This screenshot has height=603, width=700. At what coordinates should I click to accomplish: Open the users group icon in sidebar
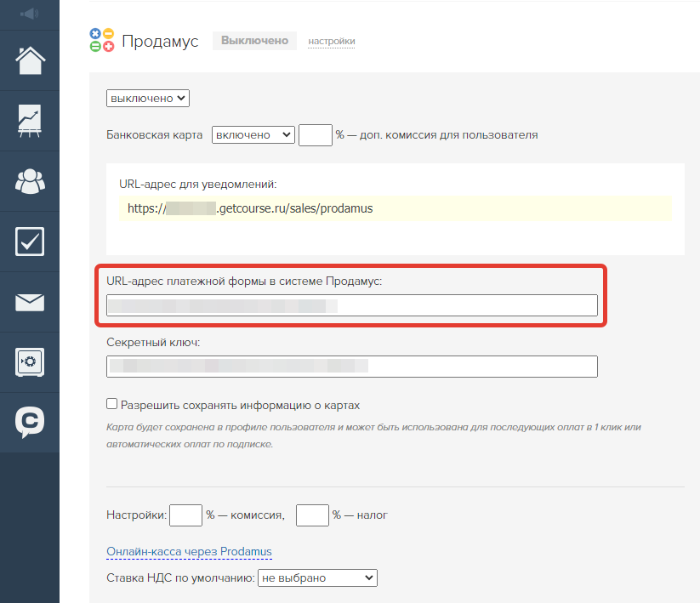pos(30,181)
